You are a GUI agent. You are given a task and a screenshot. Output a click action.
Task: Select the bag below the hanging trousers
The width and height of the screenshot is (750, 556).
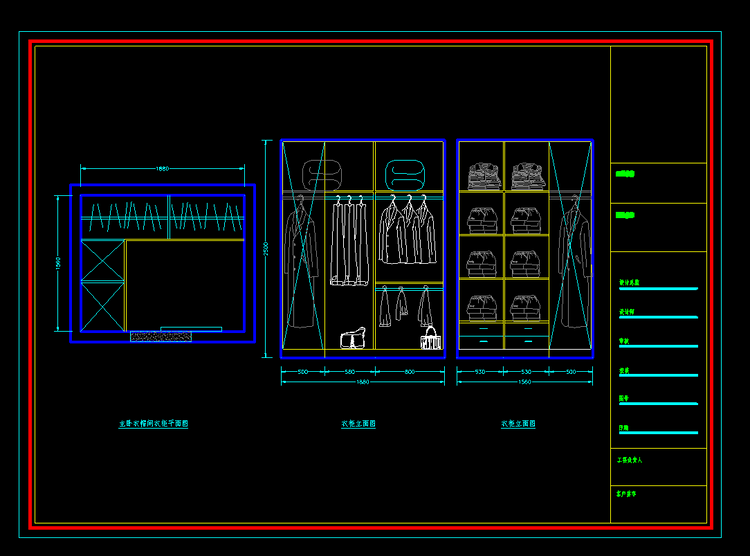353,338
